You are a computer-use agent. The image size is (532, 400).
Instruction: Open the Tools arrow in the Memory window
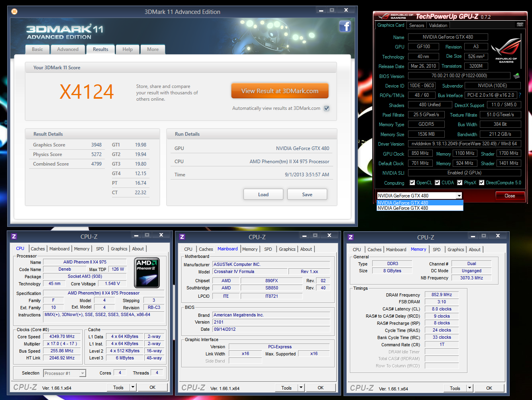[x=470, y=388]
